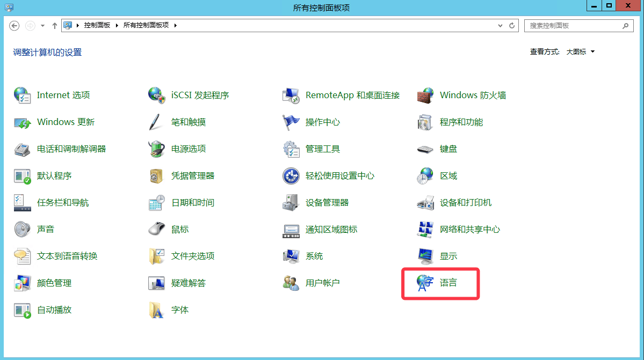This screenshot has height=360, width=644.
Task: Open the recent locations dropdown arrow
Action: click(43, 25)
